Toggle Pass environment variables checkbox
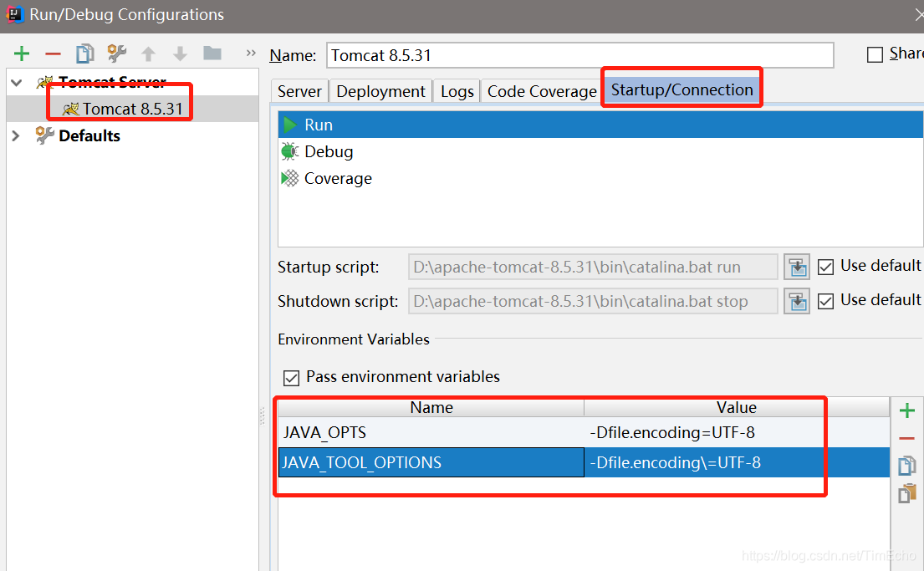 (x=291, y=378)
